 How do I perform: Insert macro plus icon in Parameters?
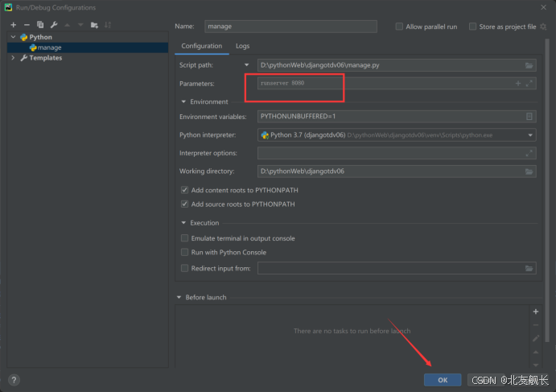518,84
